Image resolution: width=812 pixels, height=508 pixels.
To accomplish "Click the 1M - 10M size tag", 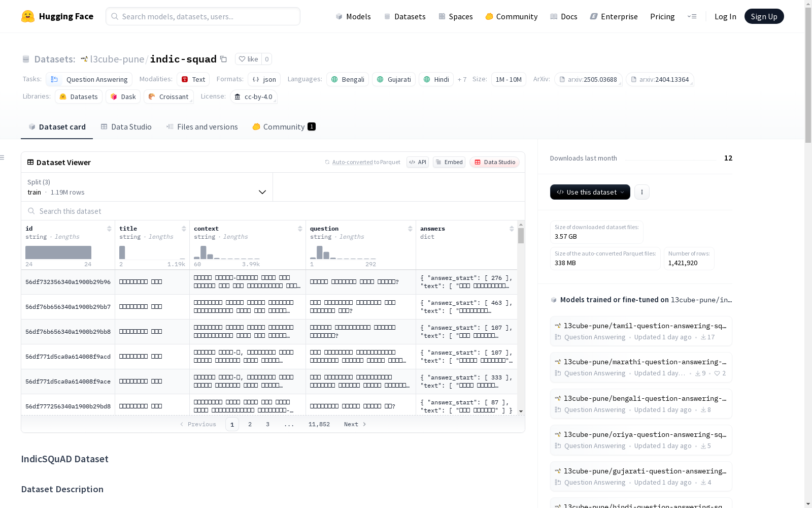I will [509, 79].
